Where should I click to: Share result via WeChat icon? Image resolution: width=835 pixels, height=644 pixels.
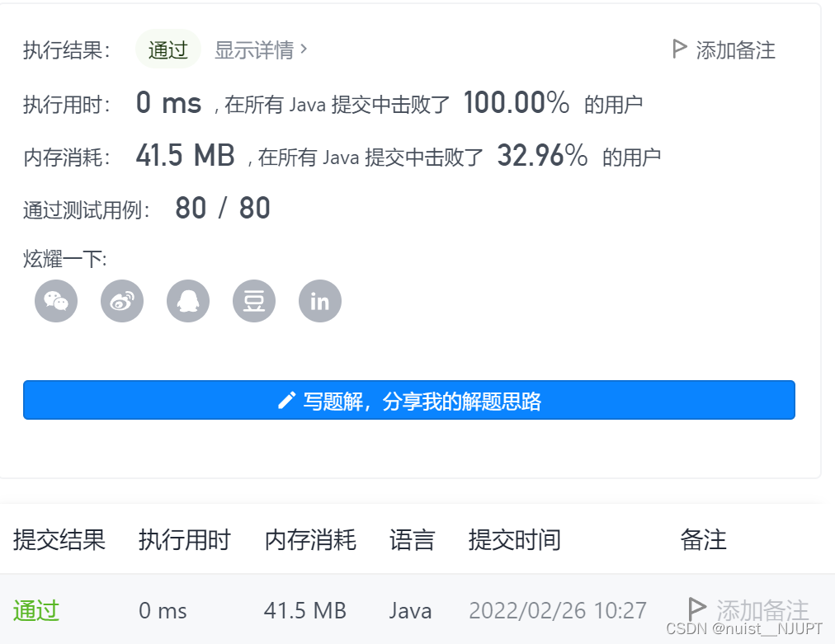pos(56,301)
